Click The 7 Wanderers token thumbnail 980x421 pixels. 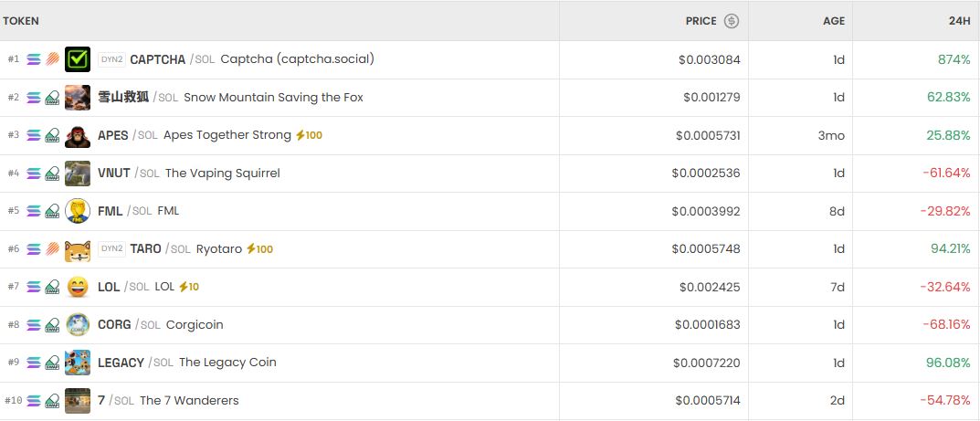click(x=78, y=401)
